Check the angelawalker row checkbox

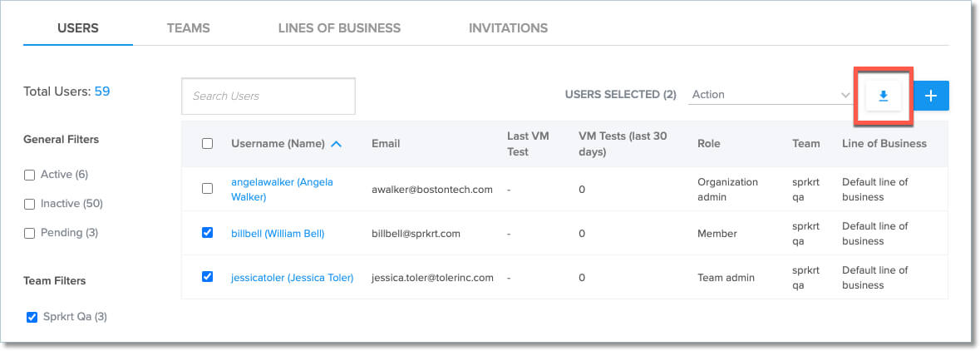point(208,189)
